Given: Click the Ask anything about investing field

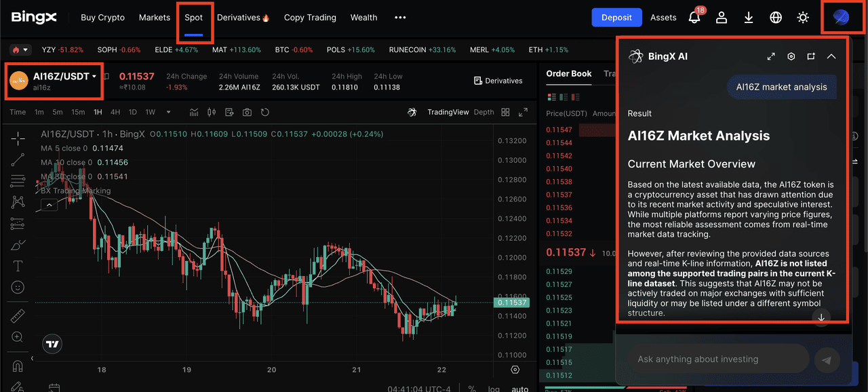Looking at the screenshot, I should click(x=718, y=359).
